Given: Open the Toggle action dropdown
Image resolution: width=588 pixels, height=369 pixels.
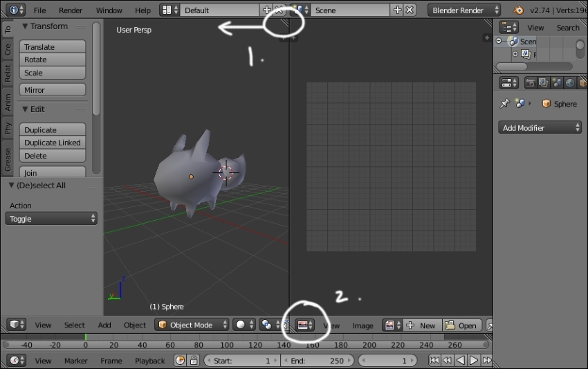Looking at the screenshot, I should point(51,219).
